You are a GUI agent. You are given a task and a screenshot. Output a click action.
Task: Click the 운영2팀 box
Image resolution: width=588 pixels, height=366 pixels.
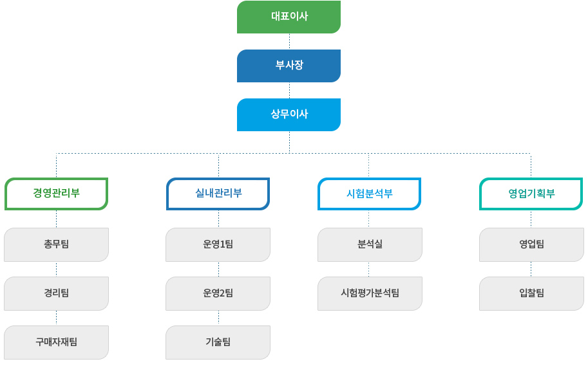[x=218, y=293]
